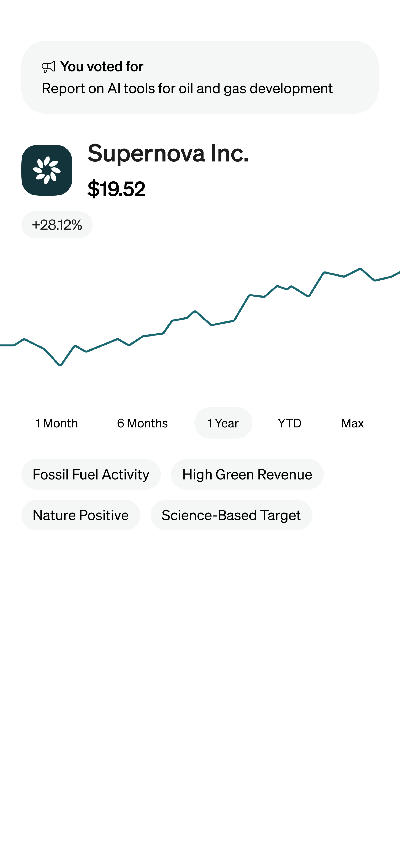The height and width of the screenshot is (868, 400).
Task: Tap the Fossil Fuel Activity tag
Action: click(91, 474)
